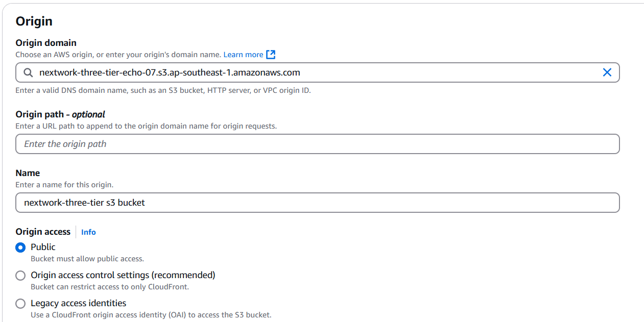The image size is (644, 322).
Task: Select the Legacy access identities radio option
Action: tap(20, 304)
